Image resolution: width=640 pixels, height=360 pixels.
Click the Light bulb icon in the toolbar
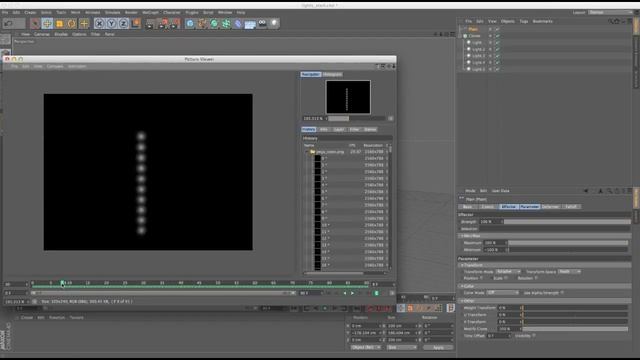[274, 24]
